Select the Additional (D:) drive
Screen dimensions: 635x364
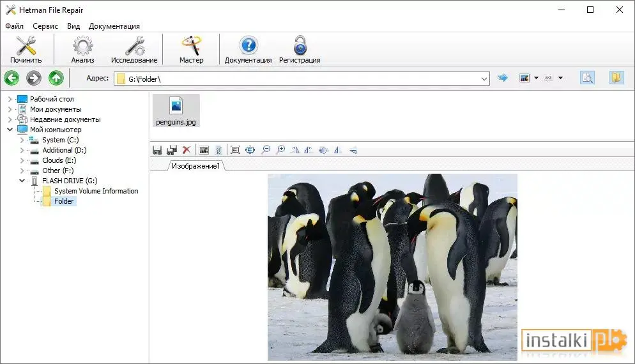pos(65,150)
